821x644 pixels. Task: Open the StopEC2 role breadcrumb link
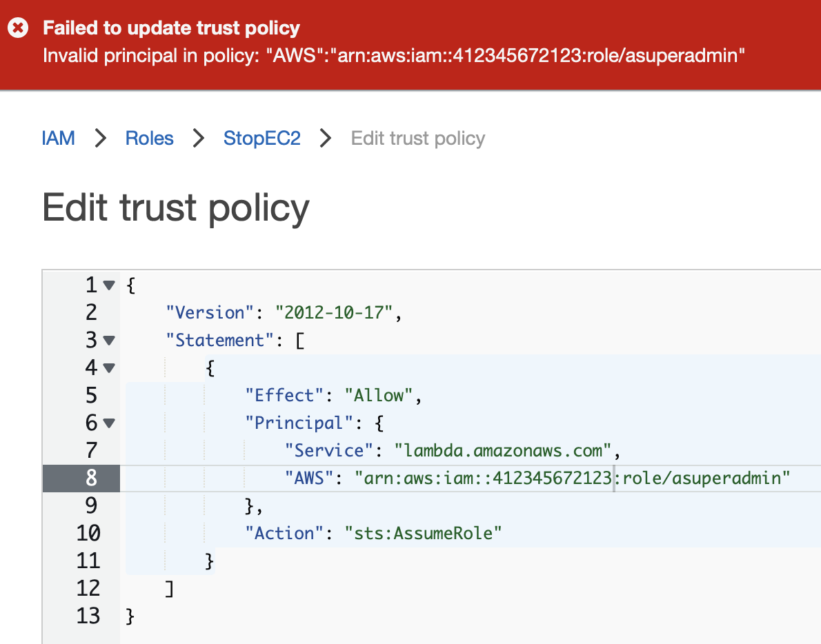262,138
